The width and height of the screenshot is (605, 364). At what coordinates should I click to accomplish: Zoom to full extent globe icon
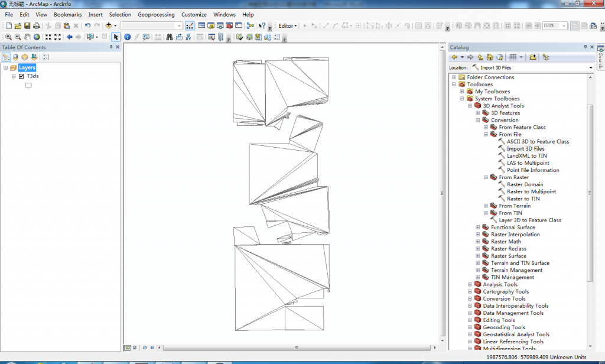[x=37, y=37]
